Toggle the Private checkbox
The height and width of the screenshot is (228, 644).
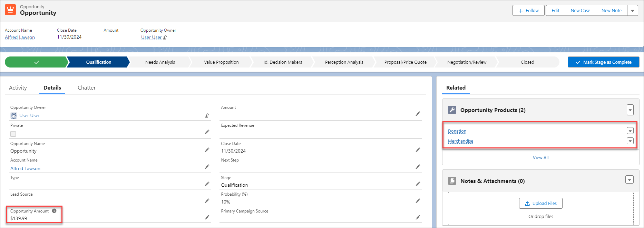(x=13, y=134)
